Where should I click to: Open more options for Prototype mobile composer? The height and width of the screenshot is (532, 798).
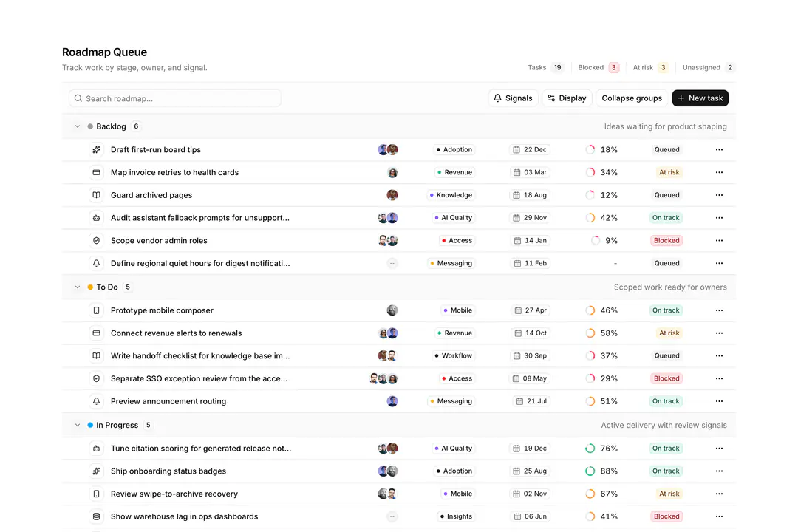click(x=719, y=310)
